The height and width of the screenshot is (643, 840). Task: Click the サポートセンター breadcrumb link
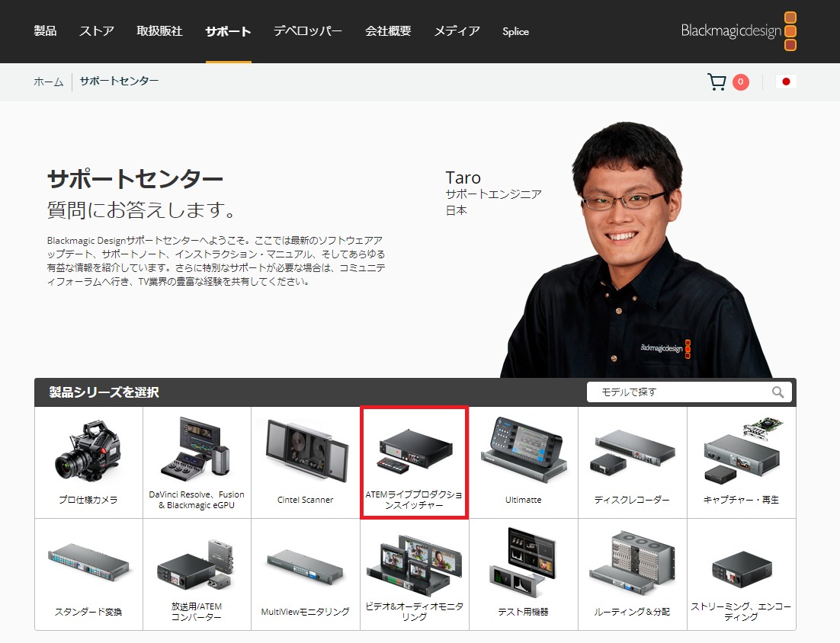click(120, 81)
